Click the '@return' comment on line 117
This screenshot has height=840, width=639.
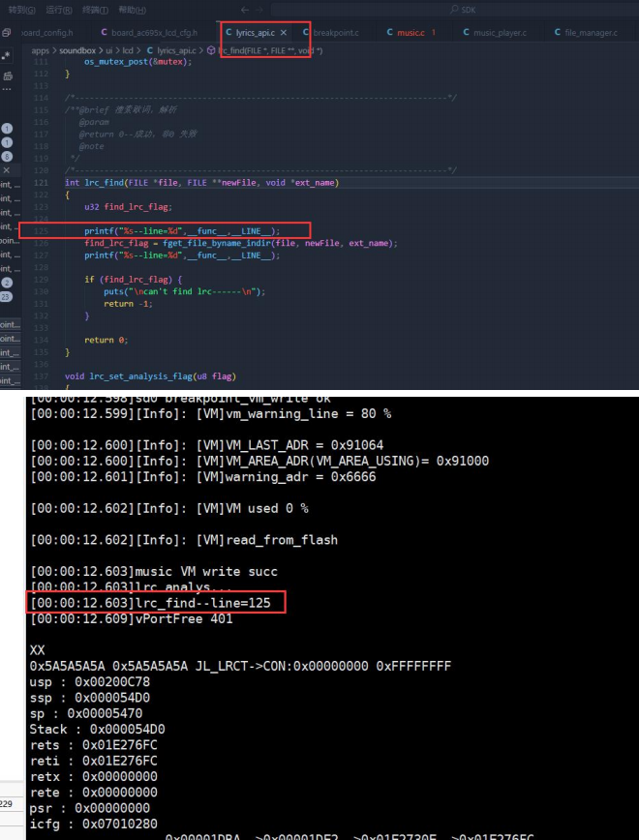tap(137, 134)
